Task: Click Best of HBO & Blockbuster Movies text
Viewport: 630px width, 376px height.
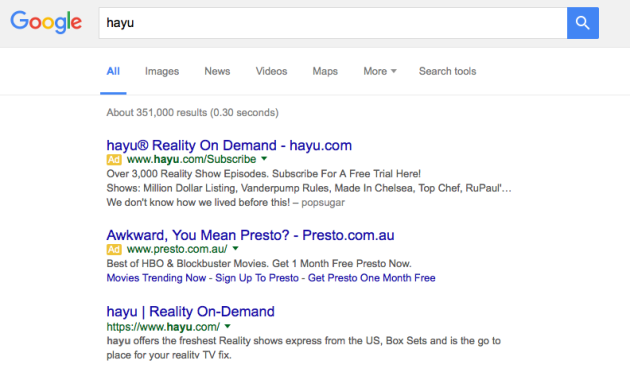Action: pyautogui.click(x=259, y=264)
